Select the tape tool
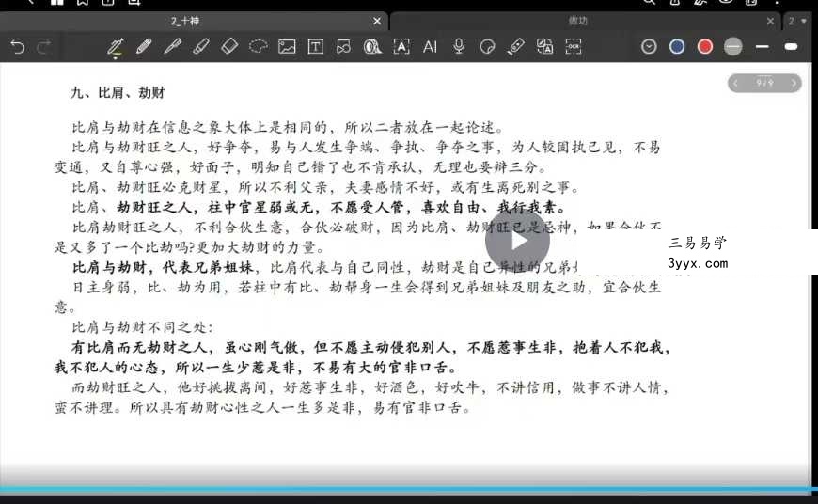 tap(372, 47)
